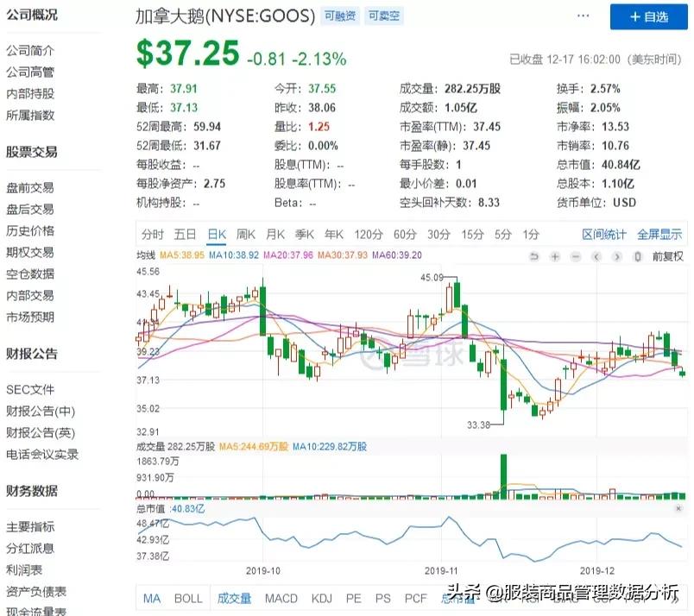This screenshot has height=616, width=694.
Task: Click the 33.38 low price marker
Action: [478, 425]
